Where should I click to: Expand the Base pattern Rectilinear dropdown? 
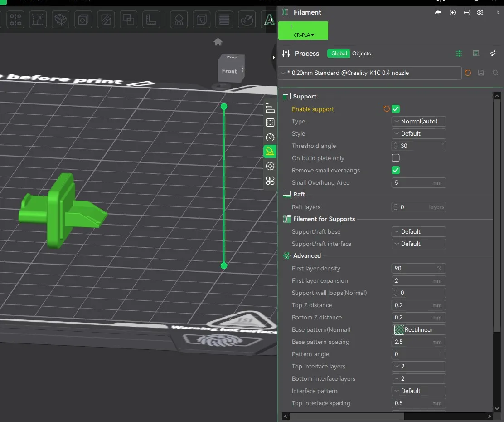click(x=418, y=330)
